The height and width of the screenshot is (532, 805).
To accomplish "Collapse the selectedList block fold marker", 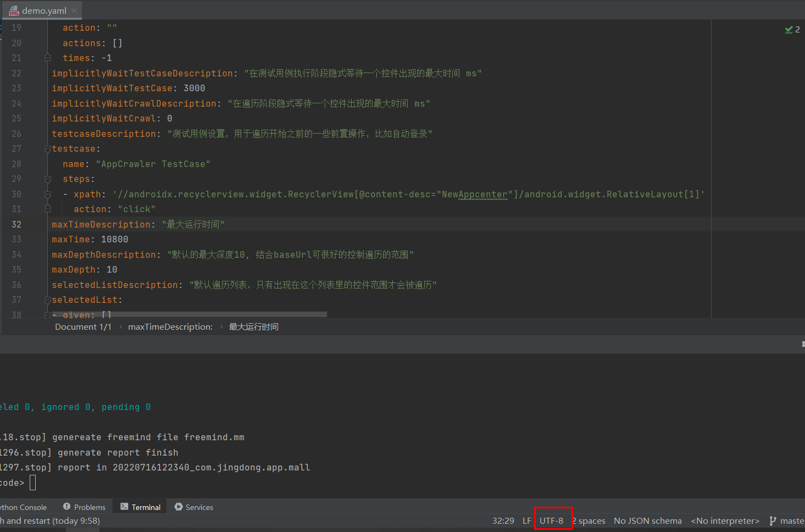I will click(x=48, y=300).
